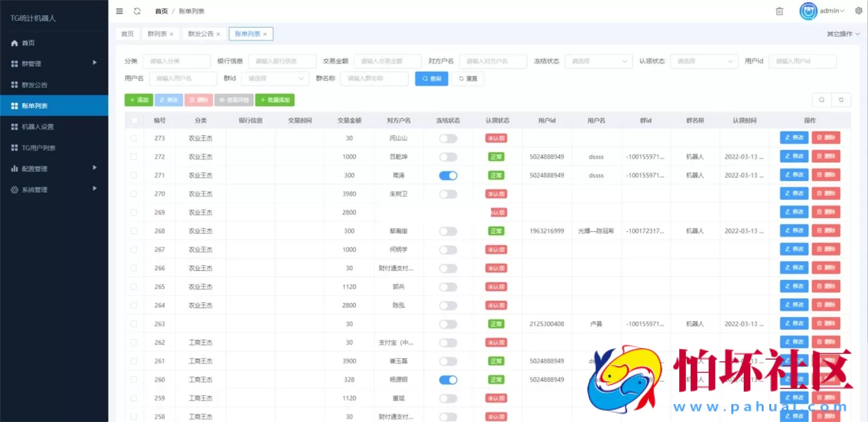The height and width of the screenshot is (422, 868).
Task: Collapse the sidebar with the hamburger icon
Action: (x=119, y=11)
